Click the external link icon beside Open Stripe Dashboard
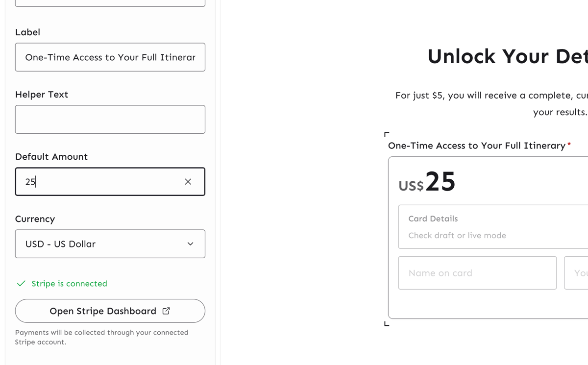Screen dimensions: 588x365 pos(166,311)
